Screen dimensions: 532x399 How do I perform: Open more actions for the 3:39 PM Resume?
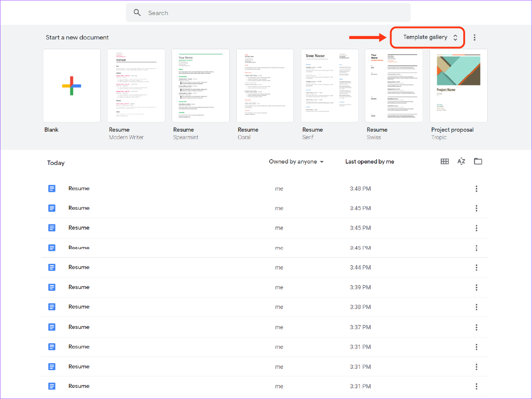pyautogui.click(x=477, y=287)
